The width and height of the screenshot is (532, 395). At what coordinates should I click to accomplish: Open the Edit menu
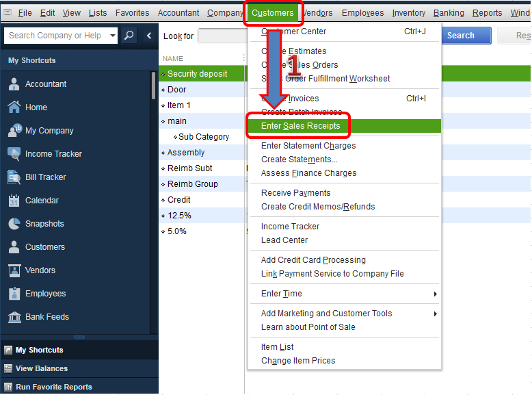47,13
